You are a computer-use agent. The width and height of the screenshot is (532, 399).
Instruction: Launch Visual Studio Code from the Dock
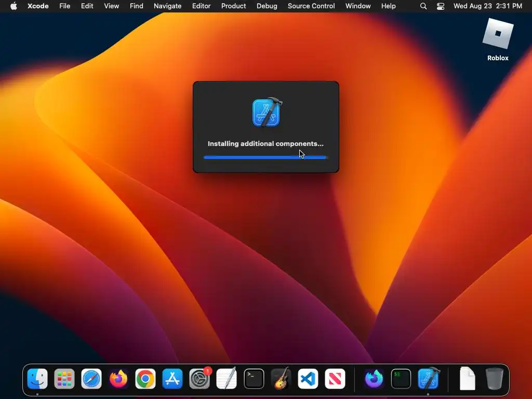point(308,378)
